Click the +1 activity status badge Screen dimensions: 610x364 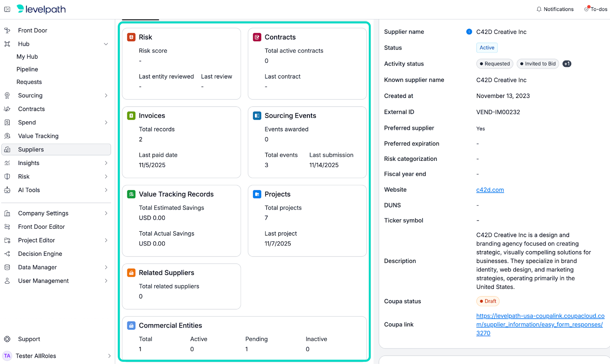567,64
